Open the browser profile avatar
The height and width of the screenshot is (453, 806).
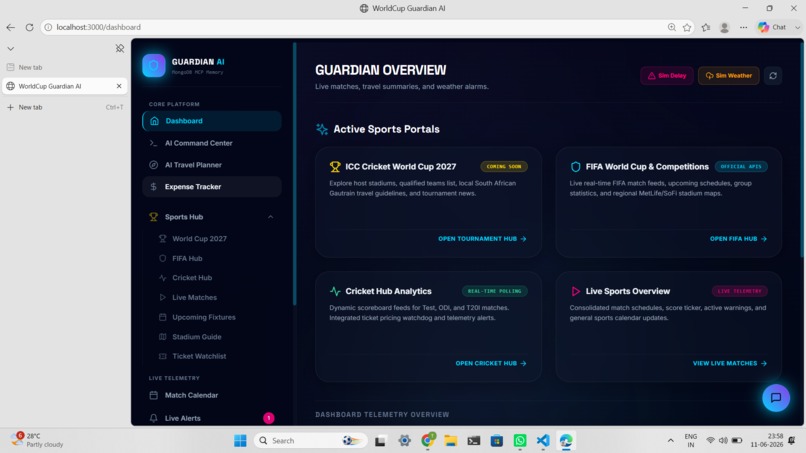click(724, 27)
